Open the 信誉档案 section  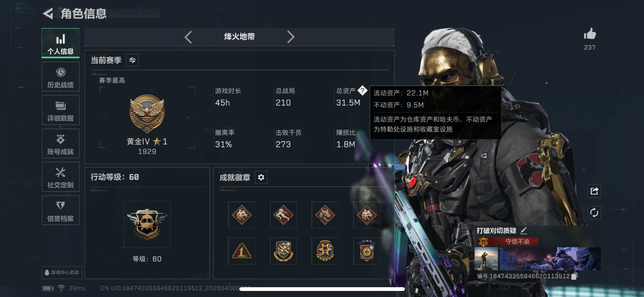click(60, 210)
